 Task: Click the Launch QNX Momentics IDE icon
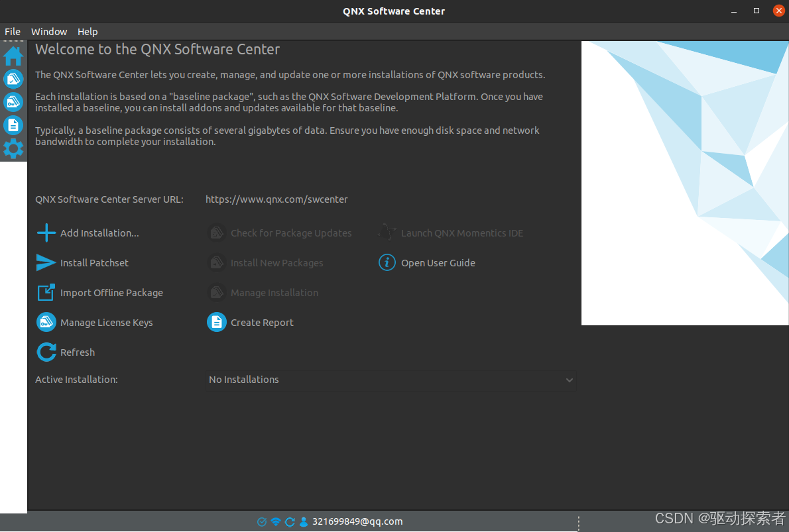coord(387,233)
